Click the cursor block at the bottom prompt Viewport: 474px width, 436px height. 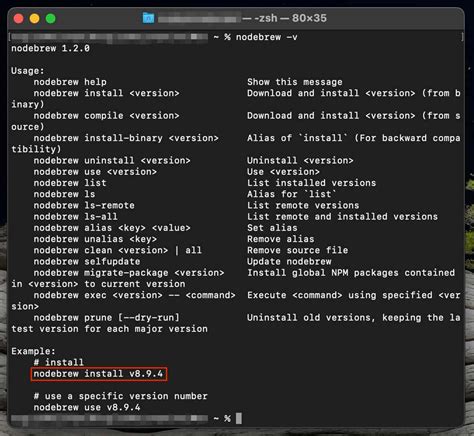point(239,418)
